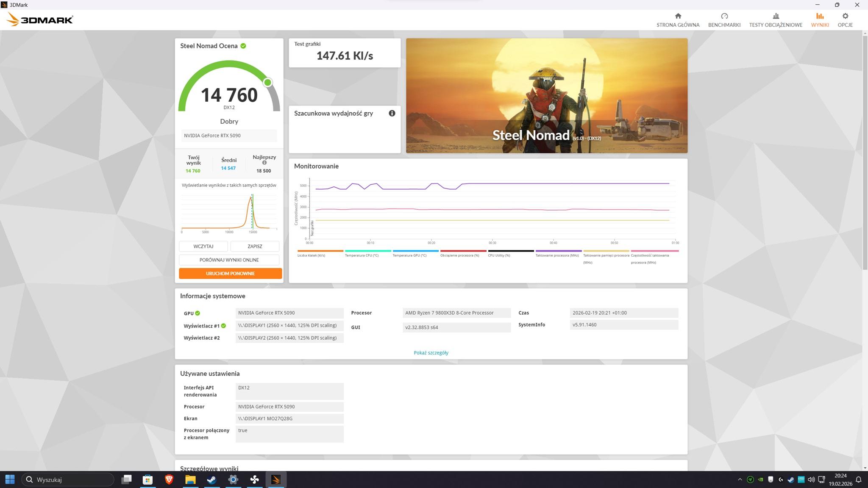Open the Opcje gear icon
This screenshot has width=868, height=488.
845,16
